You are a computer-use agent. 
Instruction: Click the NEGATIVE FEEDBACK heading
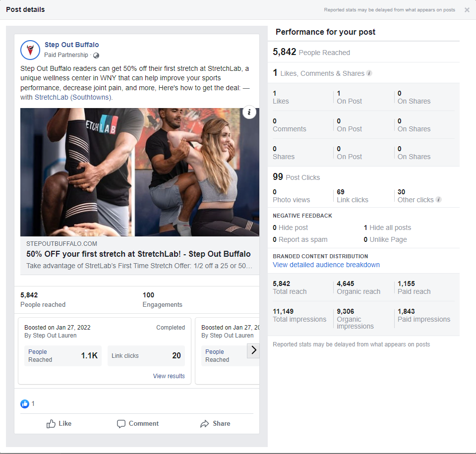[302, 216]
